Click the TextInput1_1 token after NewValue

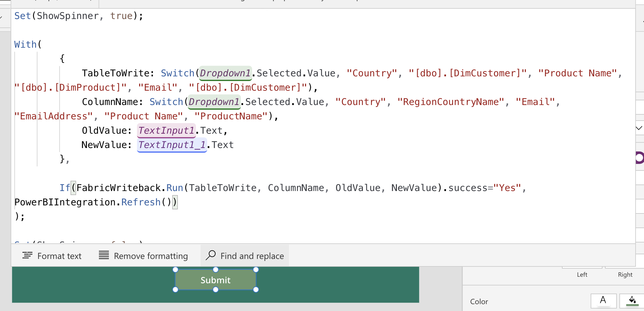click(172, 145)
